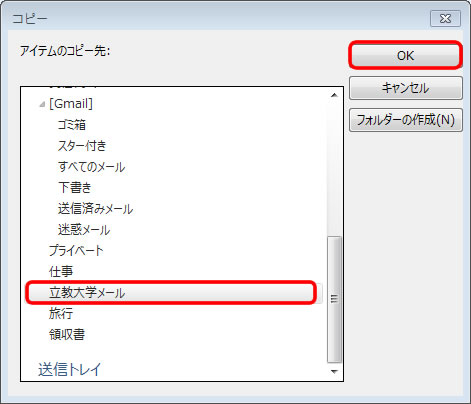This screenshot has height=404, width=471.
Task: Select the すべてのメール folder
Action: [x=92, y=167]
